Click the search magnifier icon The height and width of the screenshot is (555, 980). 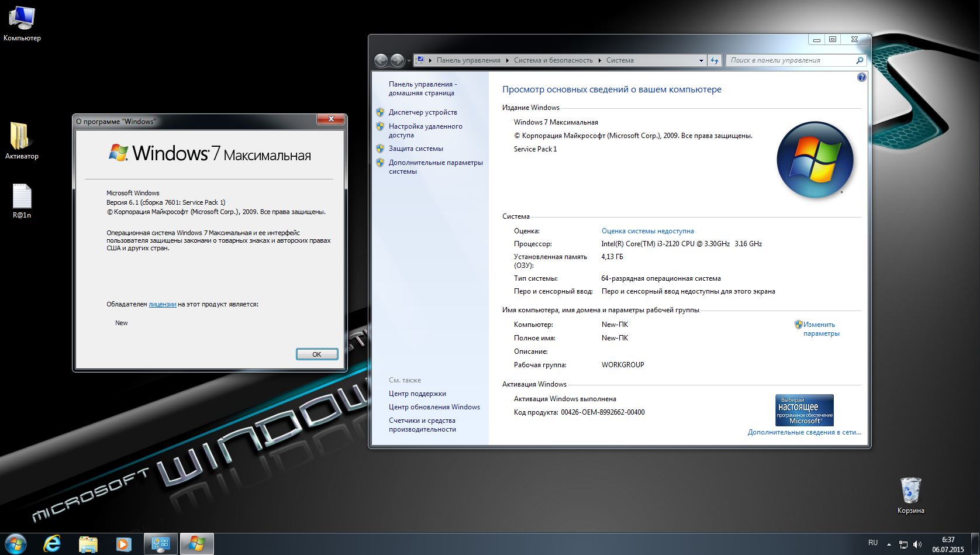point(860,60)
